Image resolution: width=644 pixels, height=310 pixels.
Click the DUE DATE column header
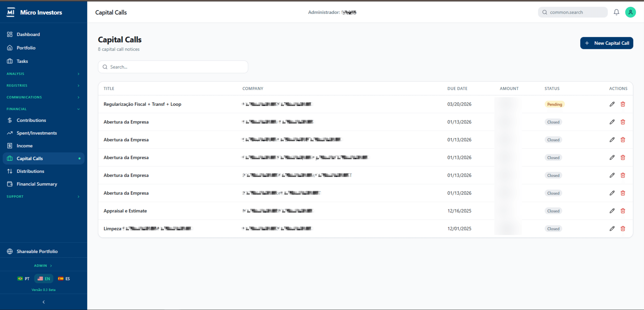point(457,89)
